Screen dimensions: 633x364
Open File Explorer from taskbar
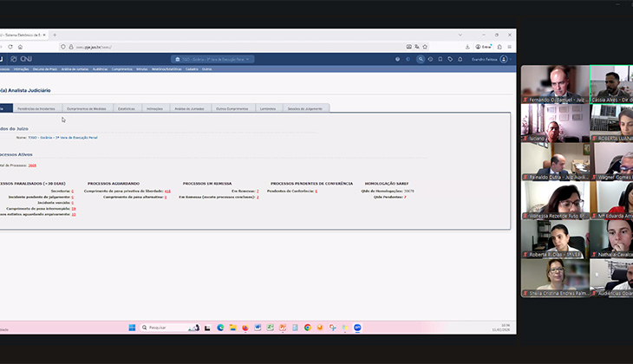(233, 328)
